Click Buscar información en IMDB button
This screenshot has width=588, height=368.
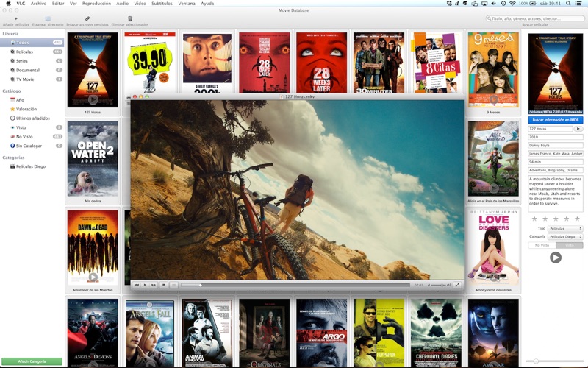pyautogui.click(x=556, y=120)
